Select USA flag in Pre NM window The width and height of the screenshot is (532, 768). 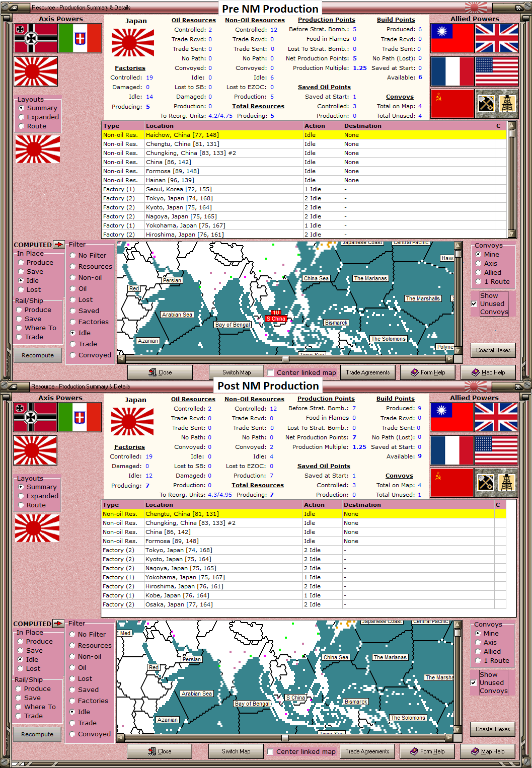tap(497, 71)
